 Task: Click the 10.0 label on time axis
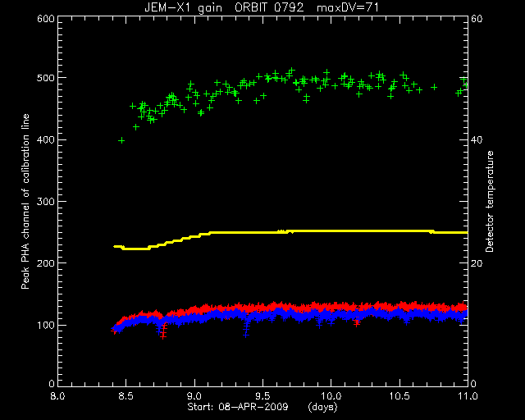coord(331,396)
